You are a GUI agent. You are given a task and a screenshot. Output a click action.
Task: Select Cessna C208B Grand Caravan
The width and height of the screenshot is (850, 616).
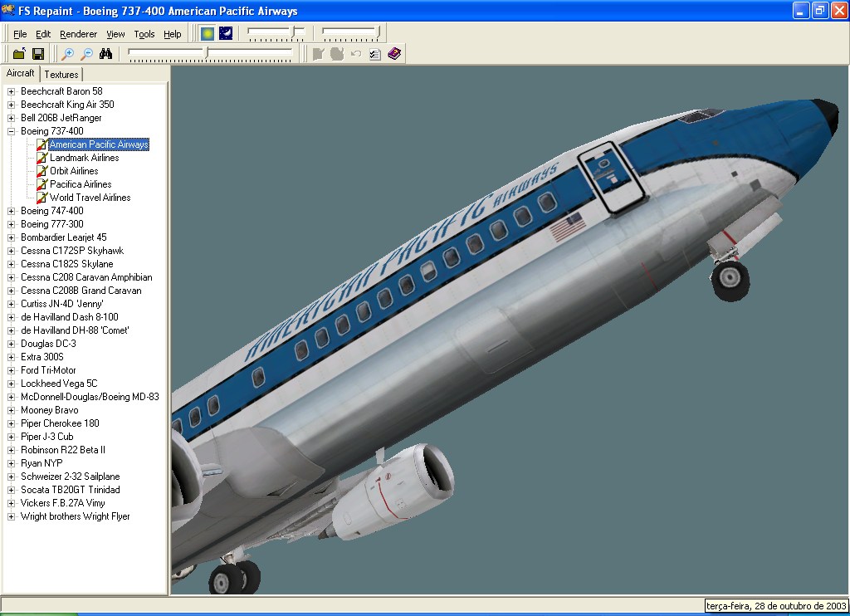(81, 291)
